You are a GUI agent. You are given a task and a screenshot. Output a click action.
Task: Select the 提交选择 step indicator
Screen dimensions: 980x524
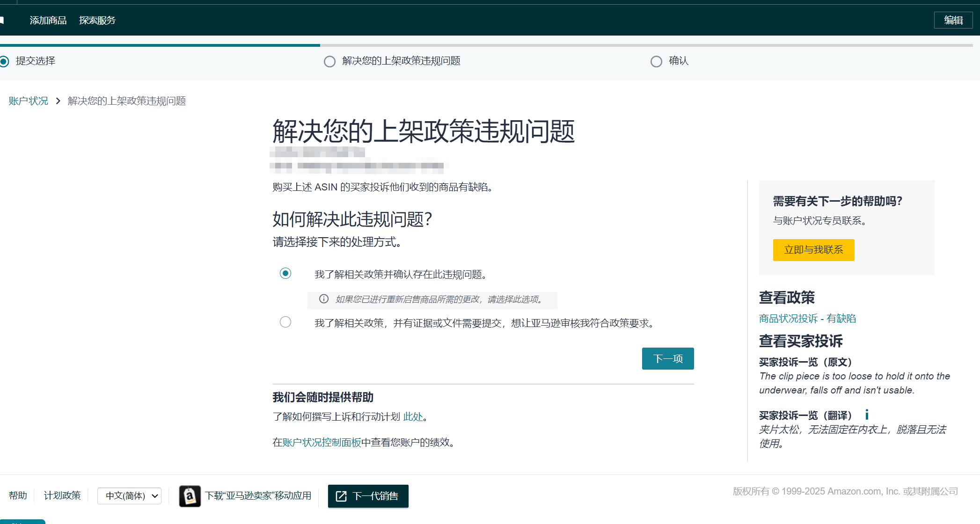pos(4,61)
